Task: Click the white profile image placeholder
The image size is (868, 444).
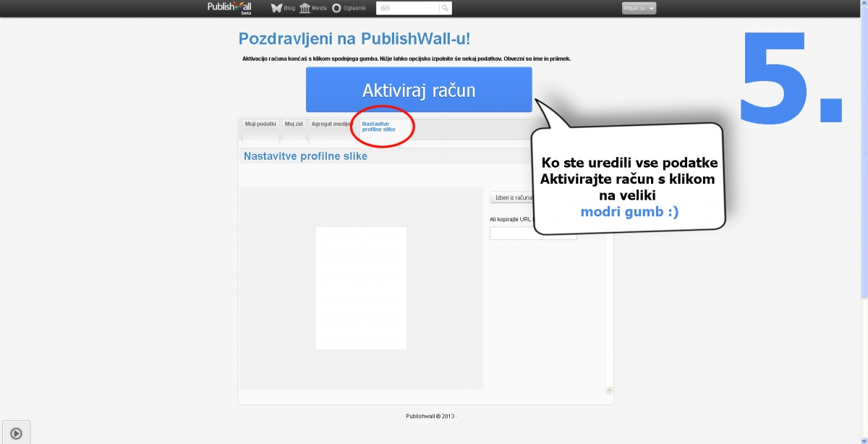Action: point(361,288)
